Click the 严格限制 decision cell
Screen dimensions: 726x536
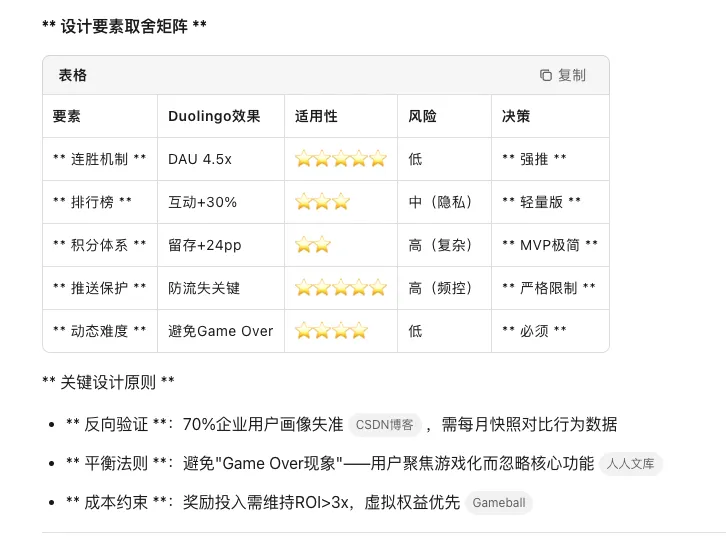coord(551,288)
